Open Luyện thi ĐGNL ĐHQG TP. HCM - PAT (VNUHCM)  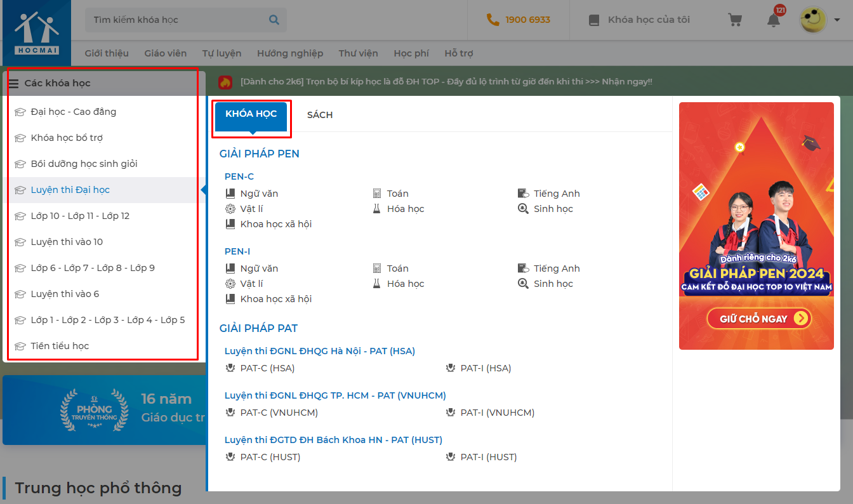335,395
